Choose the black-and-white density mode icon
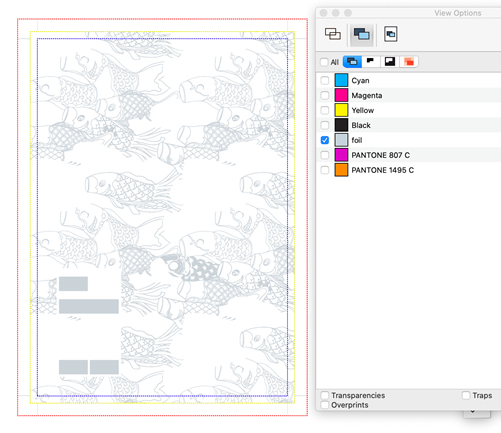501x433 pixels. tap(390, 62)
